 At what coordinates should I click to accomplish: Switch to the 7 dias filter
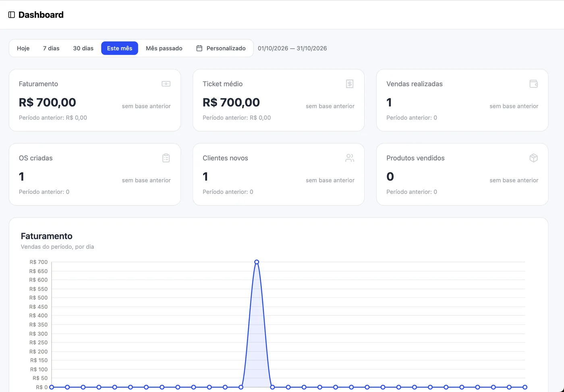coord(51,48)
